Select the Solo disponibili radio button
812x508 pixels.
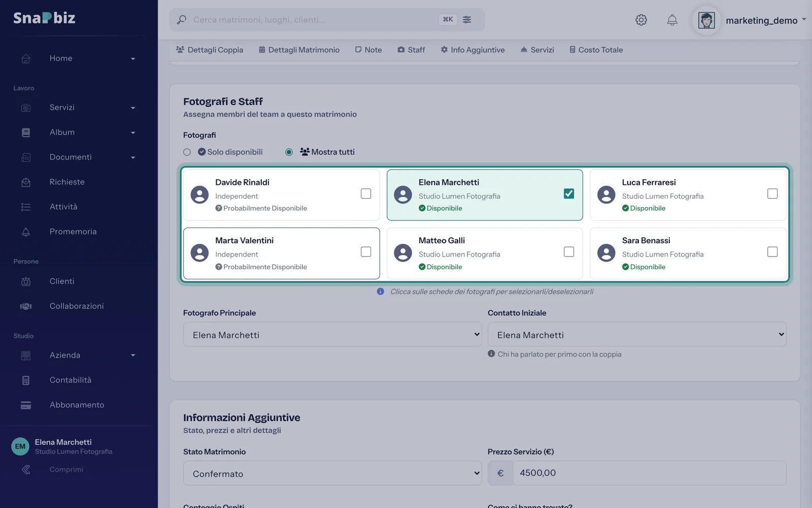point(187,152)
